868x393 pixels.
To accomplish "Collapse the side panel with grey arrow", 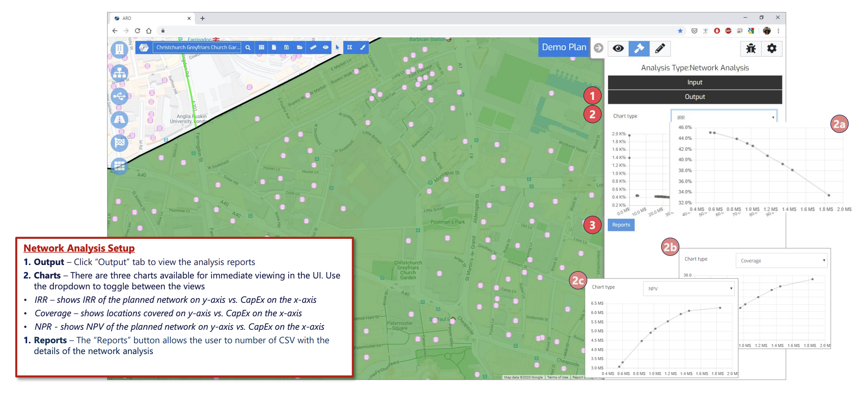I will tap(598, 48).
